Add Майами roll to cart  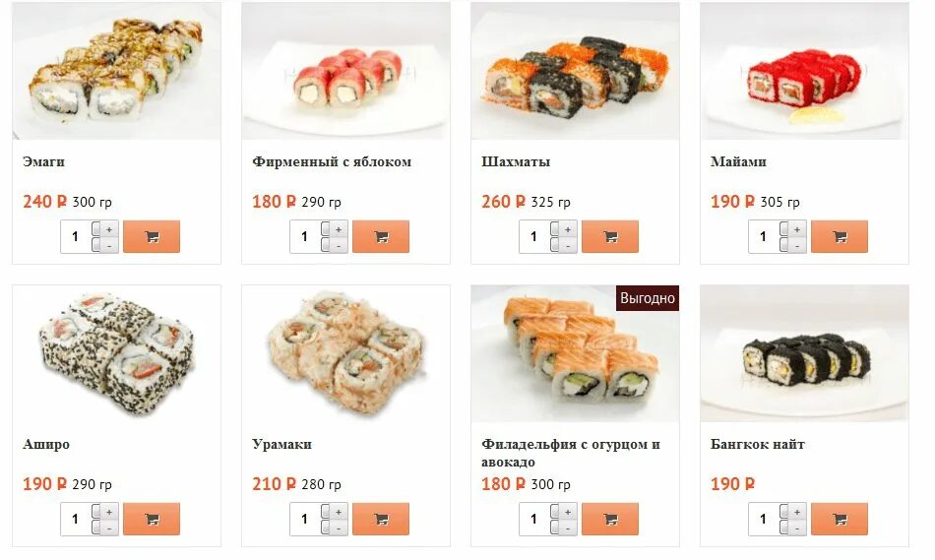(x=839, y=237)
